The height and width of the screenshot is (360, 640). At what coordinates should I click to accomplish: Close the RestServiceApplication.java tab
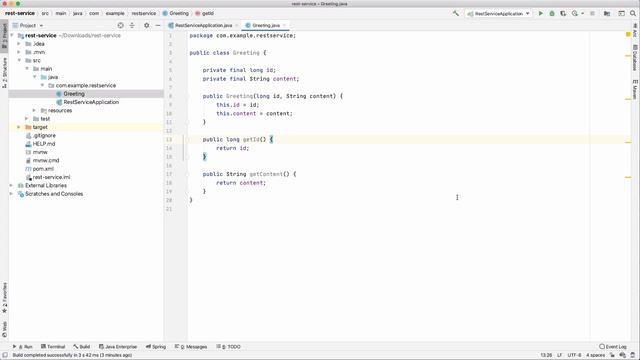pyautogui.click(x=236, y=25)
